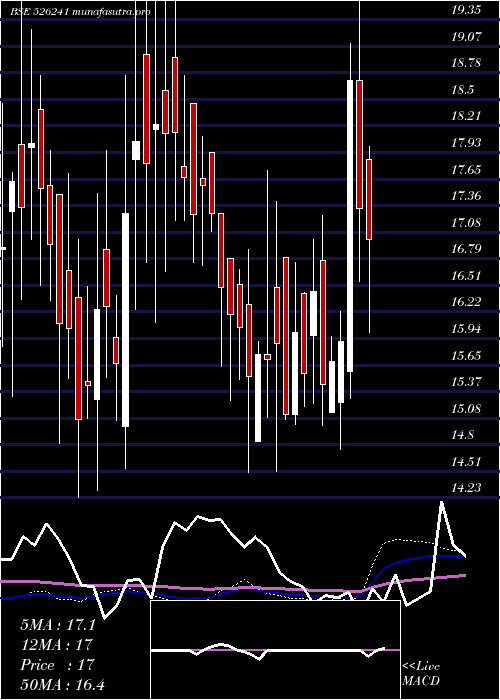
Task: Click the 15.08 price axis label
Action: coord(466,408)
